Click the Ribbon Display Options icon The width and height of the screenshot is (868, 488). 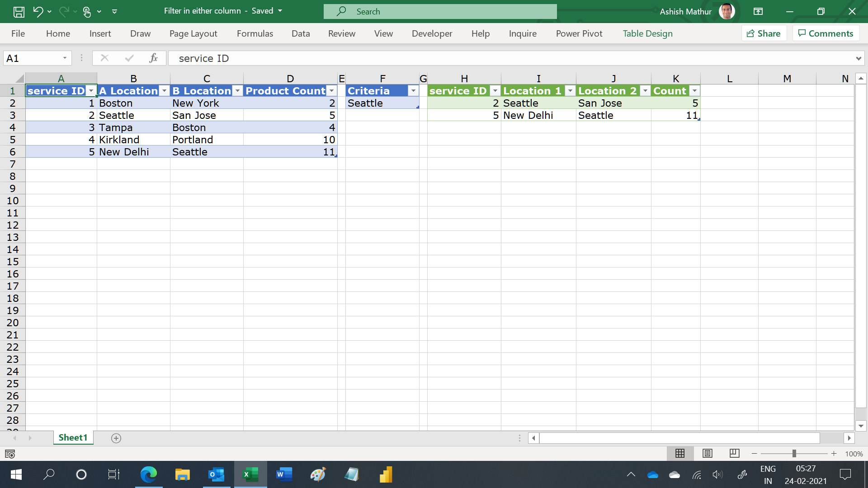[x=758, y=12]
